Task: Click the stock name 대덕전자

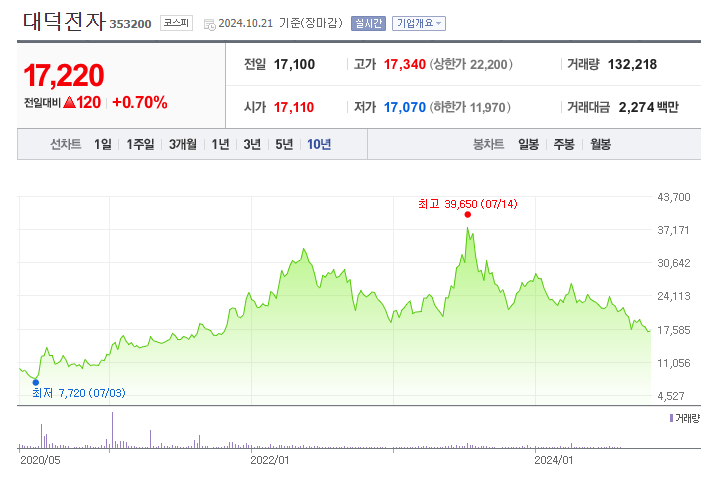Action: coord(64,21)
